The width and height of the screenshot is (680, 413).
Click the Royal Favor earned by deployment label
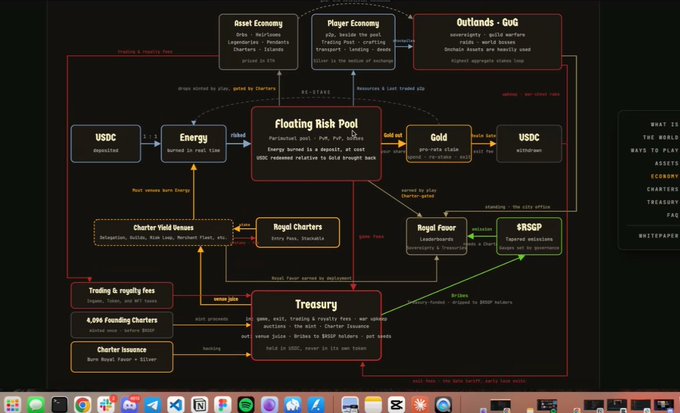click(311, 278)
